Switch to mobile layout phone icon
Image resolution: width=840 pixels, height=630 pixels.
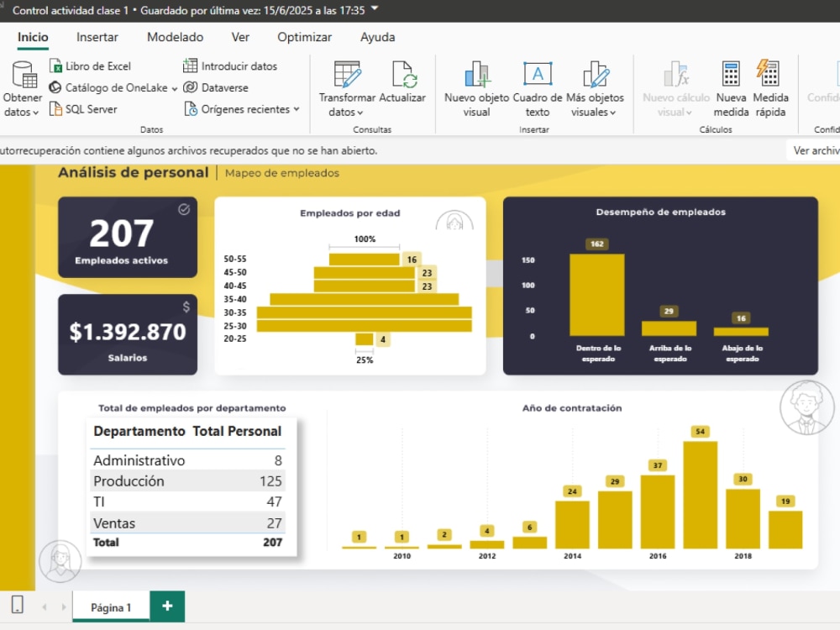point(17,604)
